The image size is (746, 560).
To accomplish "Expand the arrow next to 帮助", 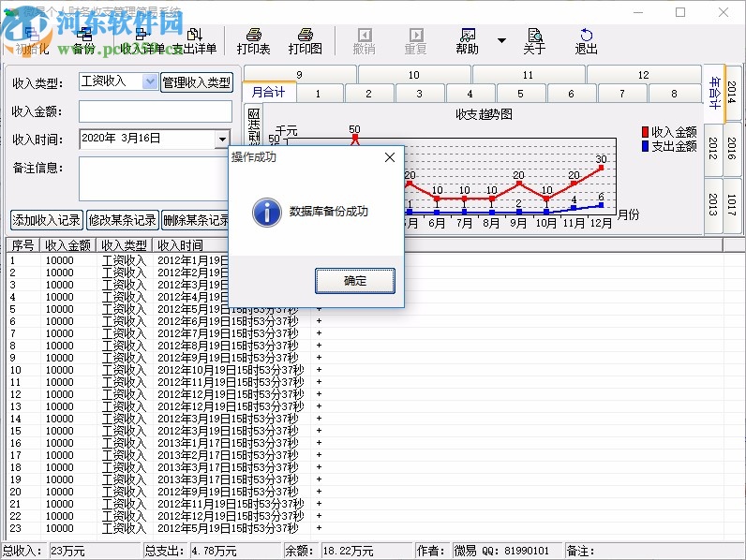I will tap(501, 41).
